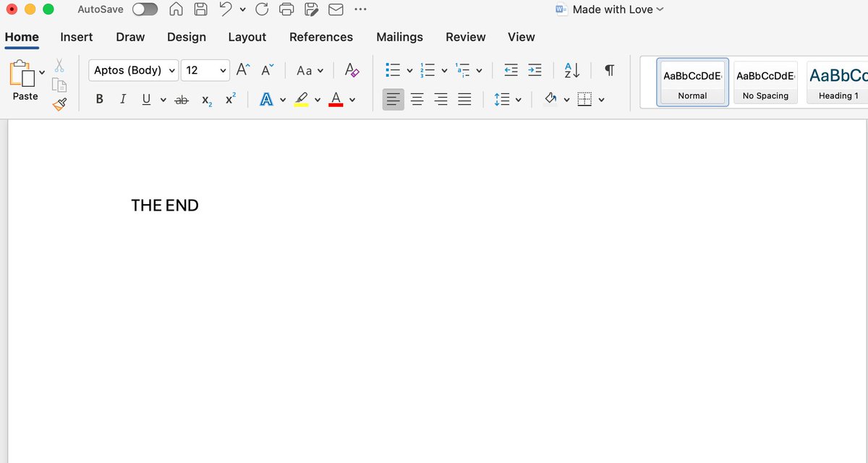Toggle paragraph marks display
The image size is (868, 463).
click(609, 70)
